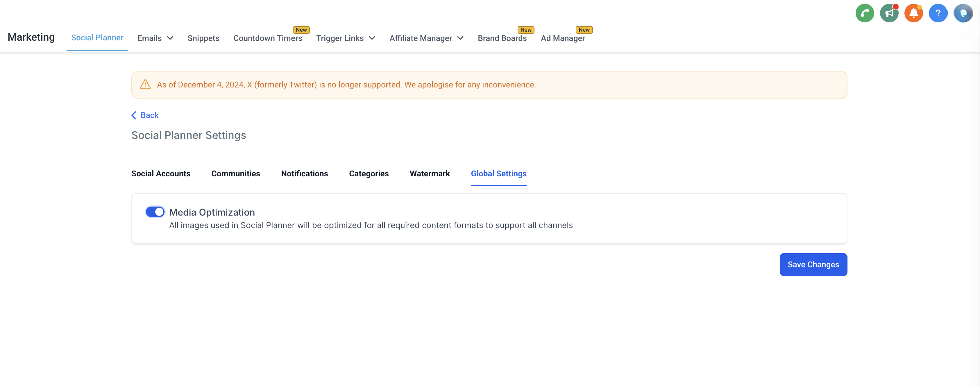The image size is (980, 387).
Task: Click the blue question mark help icon
Action: click(x=938, y=13)
